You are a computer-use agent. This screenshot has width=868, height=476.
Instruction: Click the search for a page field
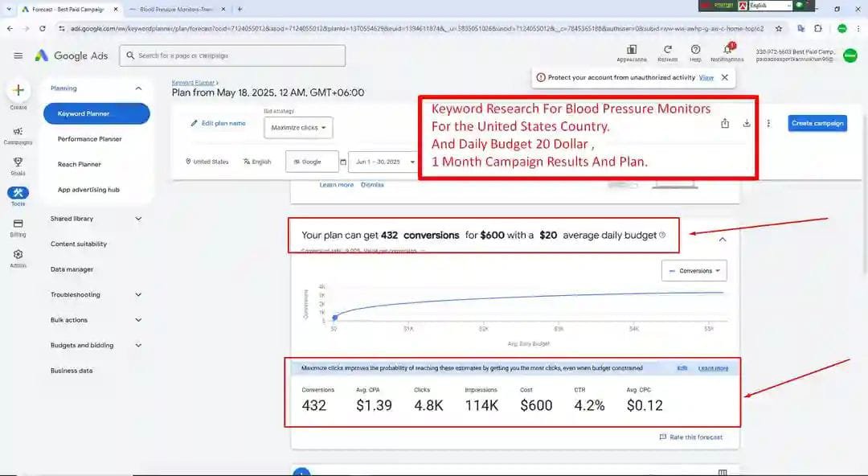pyautogui.click(x=233, y=55)
